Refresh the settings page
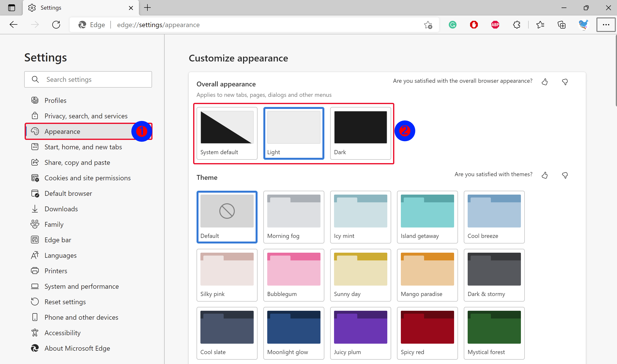The height and width of the screenshot is (364, 617). 56,25
